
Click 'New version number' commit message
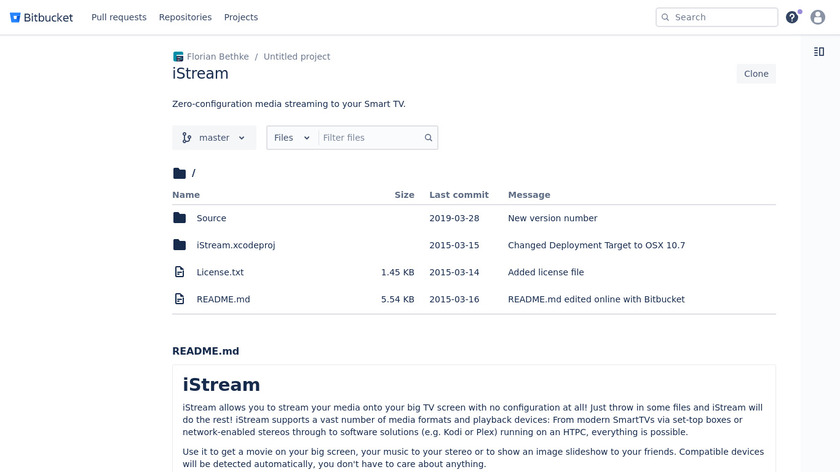pos(552,218)
